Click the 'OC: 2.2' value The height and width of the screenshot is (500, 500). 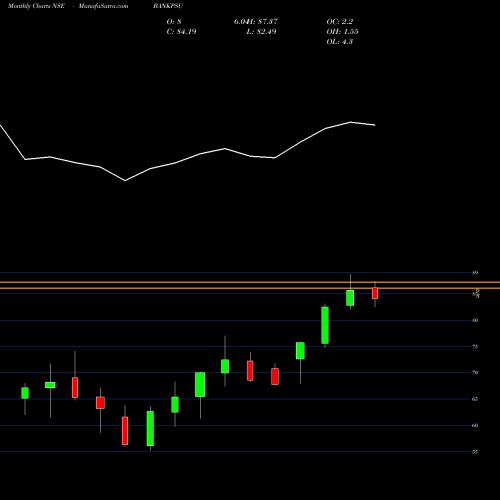tap(340, 22)
